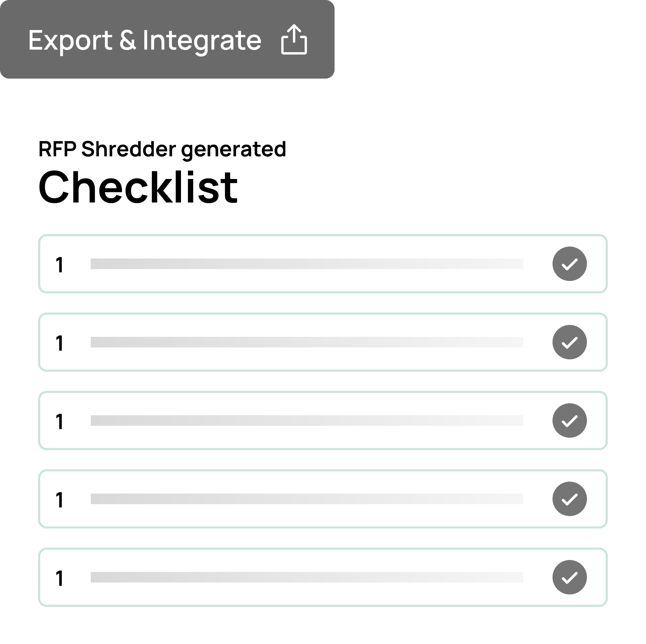Click the number in the fifth checklist row

(59, 578)
